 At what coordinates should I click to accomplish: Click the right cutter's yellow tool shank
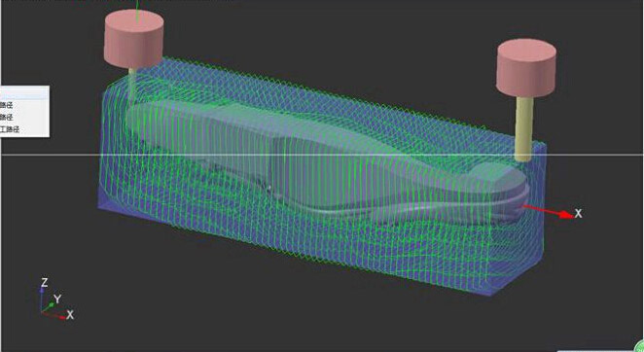tap(524, 128)
